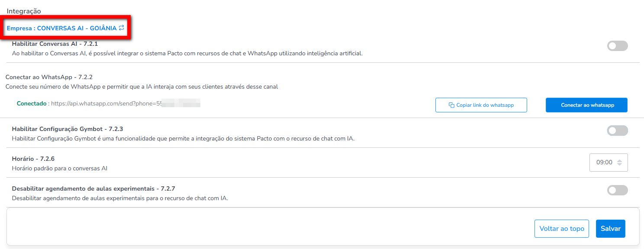Click the Conectar ao whatsapp button
Viewport: 644px width, 249px height.
click(586, 105)
